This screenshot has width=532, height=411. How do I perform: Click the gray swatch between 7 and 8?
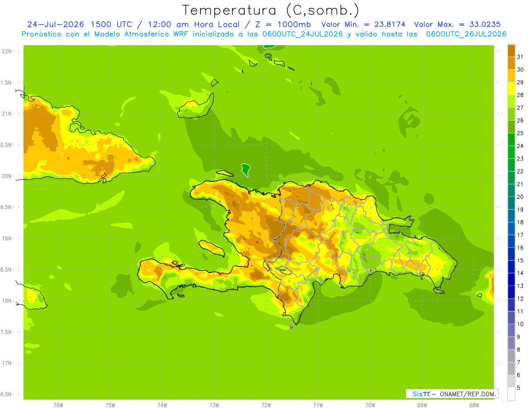point(511,356)
